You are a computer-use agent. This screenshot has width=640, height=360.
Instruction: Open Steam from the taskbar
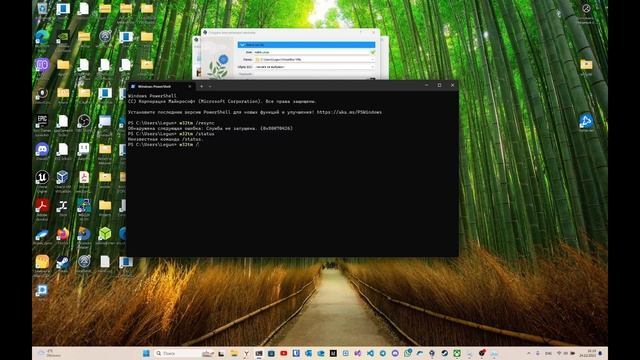(x=444, y=353)
